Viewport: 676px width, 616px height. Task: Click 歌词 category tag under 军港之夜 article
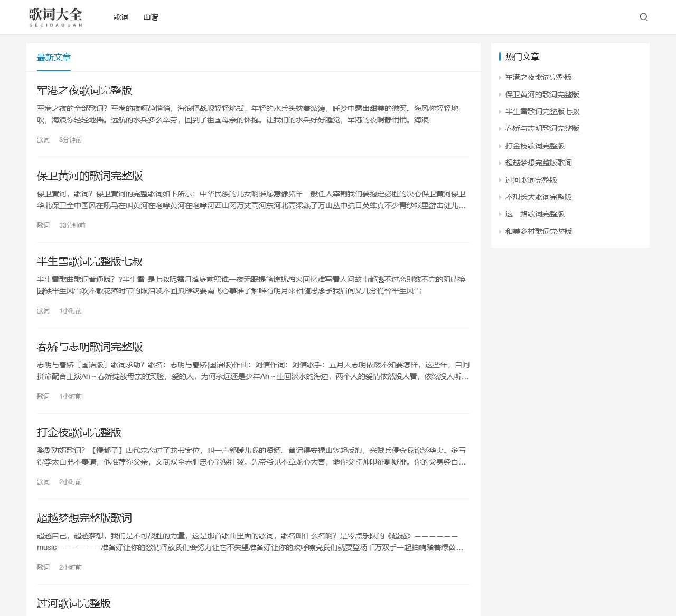coord(43,140)
